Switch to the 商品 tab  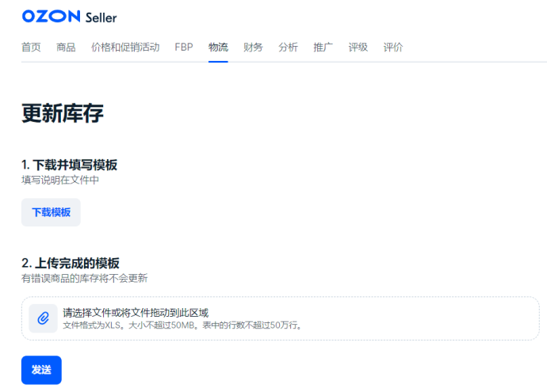66,47
